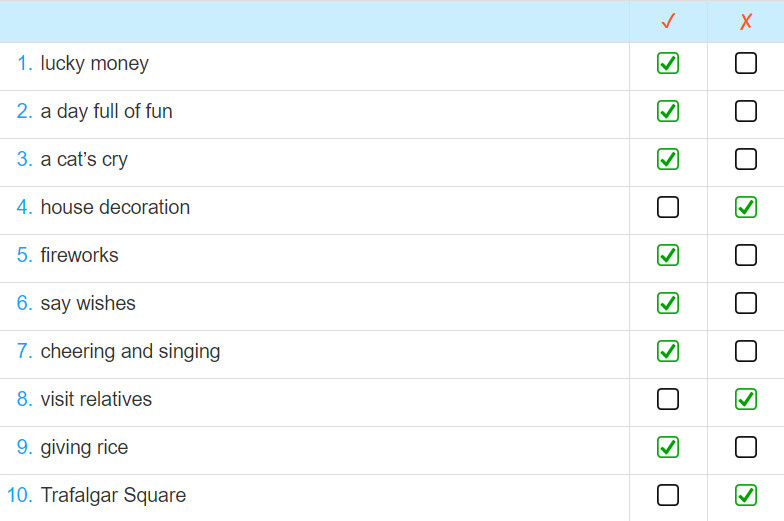Uncheck the tick box for giving rice
Viewport: 784px width, 521px height.
point(668,447)
